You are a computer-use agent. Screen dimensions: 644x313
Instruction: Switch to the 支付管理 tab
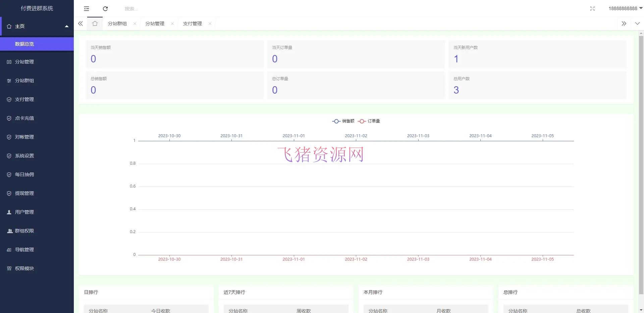pyautogui.click(x=192, y=23)
